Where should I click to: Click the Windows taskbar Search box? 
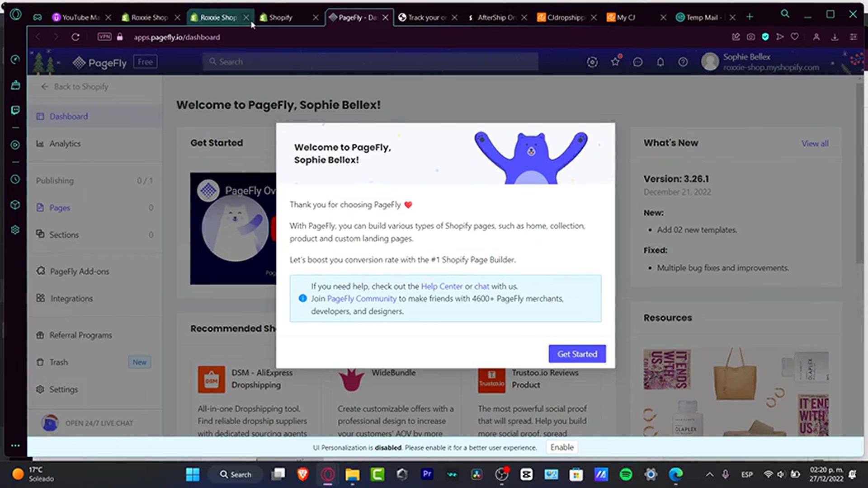pyautogui.click(x=236, y=474)
